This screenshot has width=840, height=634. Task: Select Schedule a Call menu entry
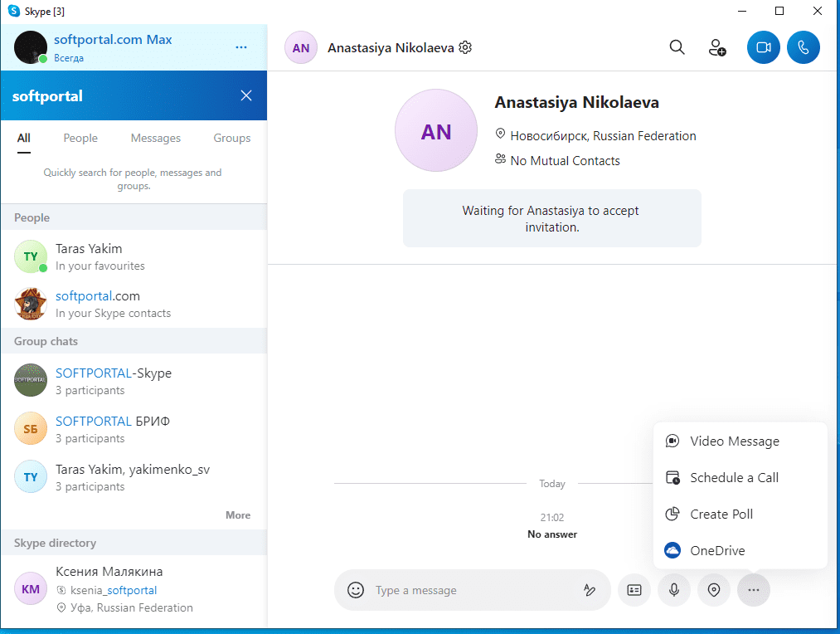(x=740, y=477)
